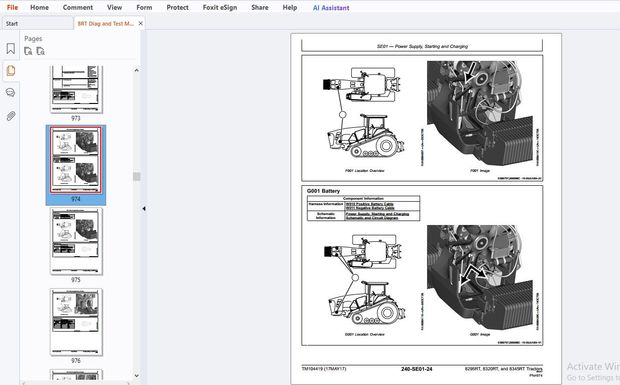
Task: Switch to the Home ribbon tab
Action: 40,7
